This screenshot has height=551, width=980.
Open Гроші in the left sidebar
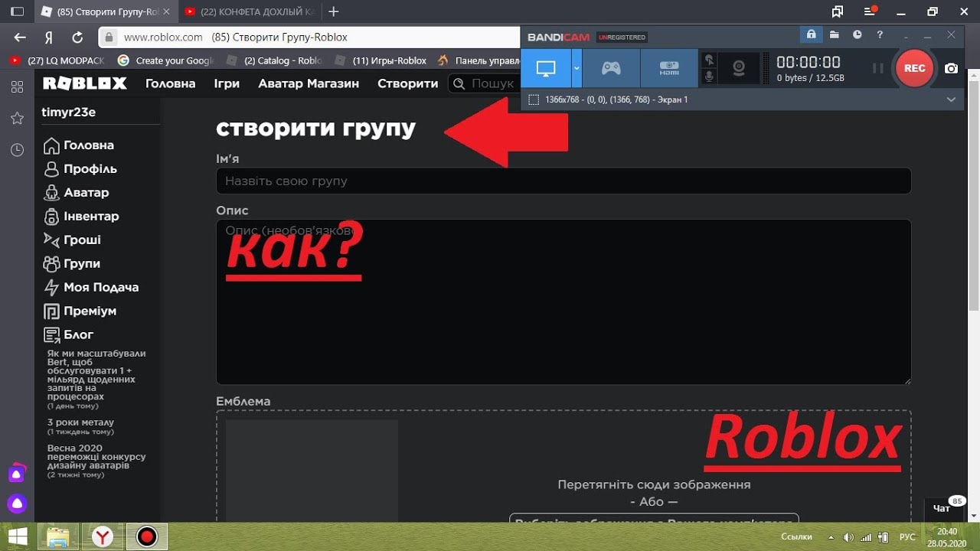(x=73, y=240)
